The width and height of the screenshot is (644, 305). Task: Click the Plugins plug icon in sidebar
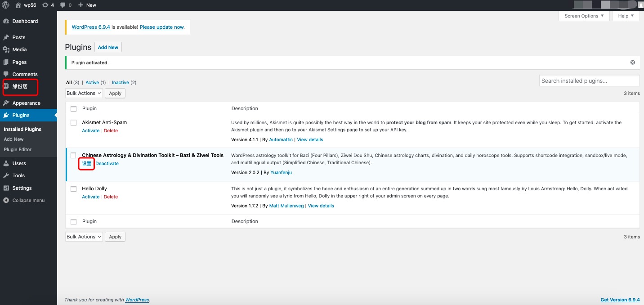point(6,115)
